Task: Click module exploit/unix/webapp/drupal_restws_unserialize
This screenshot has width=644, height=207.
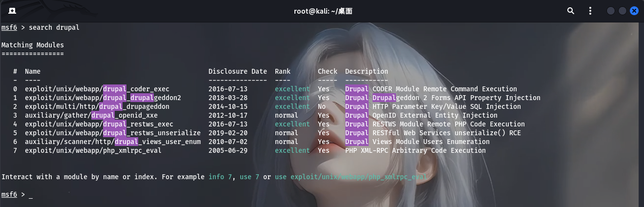Action: pos(113,133)
